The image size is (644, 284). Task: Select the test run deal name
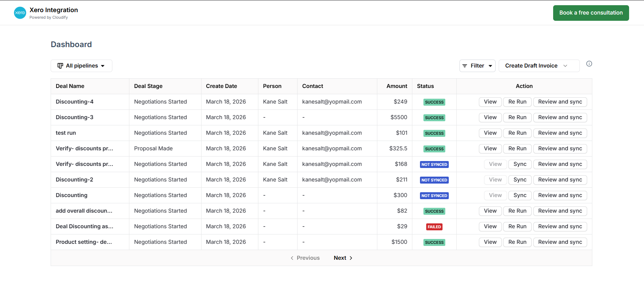pos(66,133)
